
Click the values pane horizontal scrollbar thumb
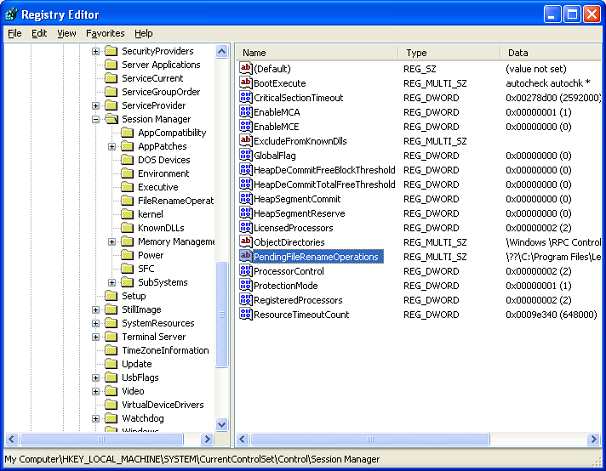click(x=370, y=439)
